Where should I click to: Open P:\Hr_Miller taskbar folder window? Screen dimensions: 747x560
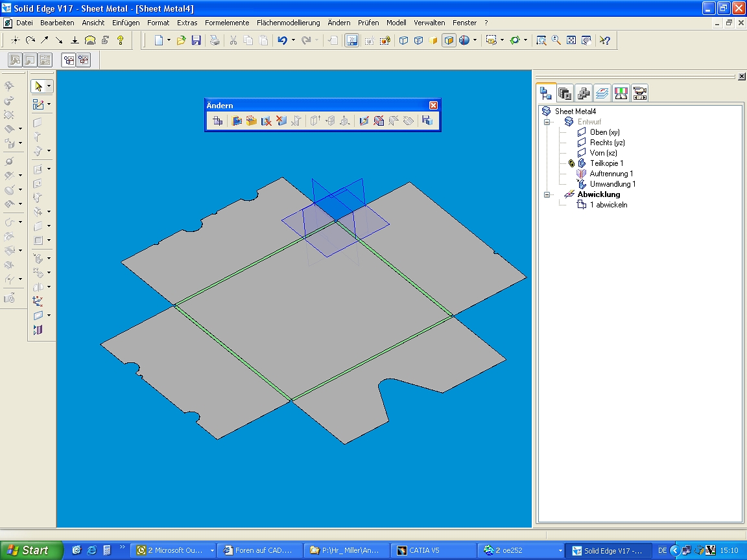(x=346, y=550)
